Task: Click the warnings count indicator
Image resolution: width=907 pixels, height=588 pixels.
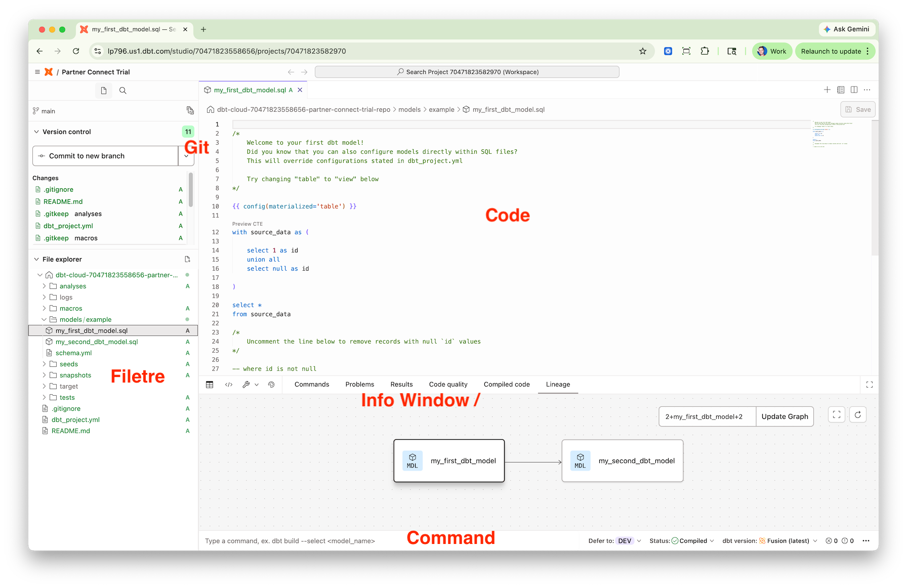Action: tap(848, 541)
